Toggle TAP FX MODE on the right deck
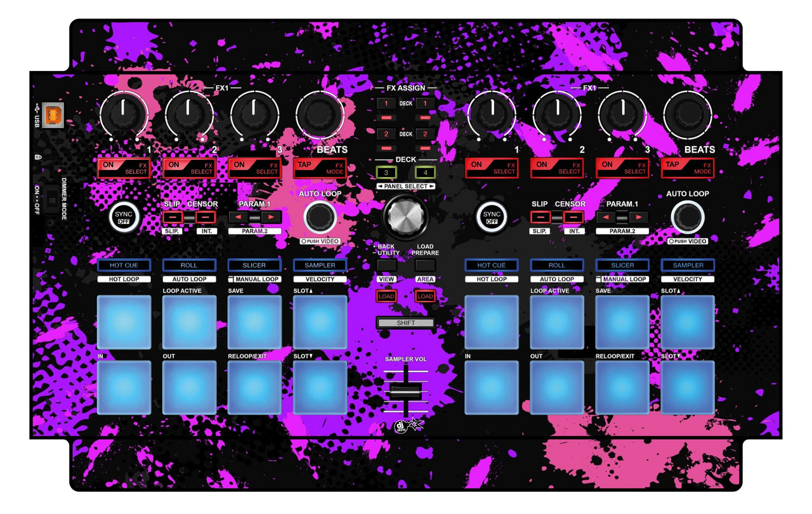Image resolution: width=812 pixels, height=514 pixels. click(688, 167)
